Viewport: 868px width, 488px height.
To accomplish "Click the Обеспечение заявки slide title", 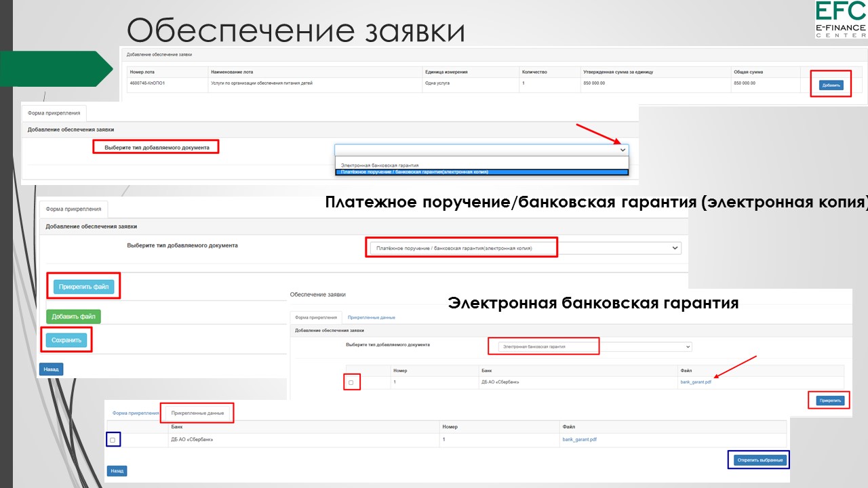I will coord(296,31).
